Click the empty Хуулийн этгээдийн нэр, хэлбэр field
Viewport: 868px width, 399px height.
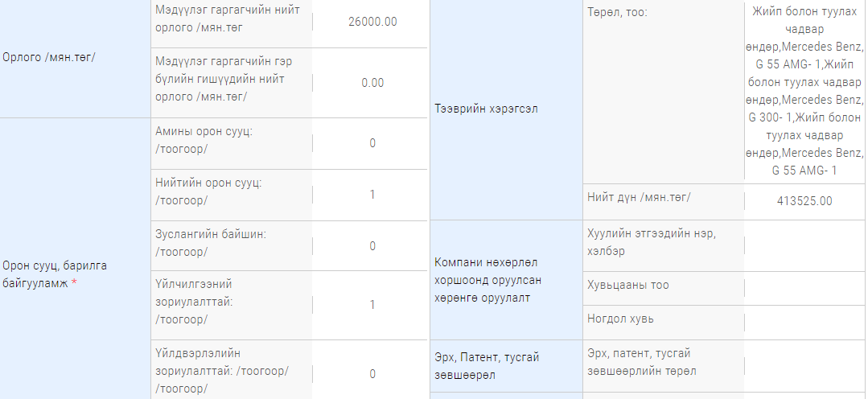coord(805,242)
